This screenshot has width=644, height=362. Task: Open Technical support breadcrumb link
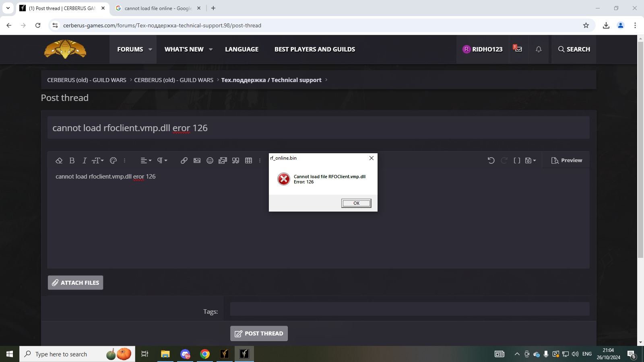[x=271, y=80]
